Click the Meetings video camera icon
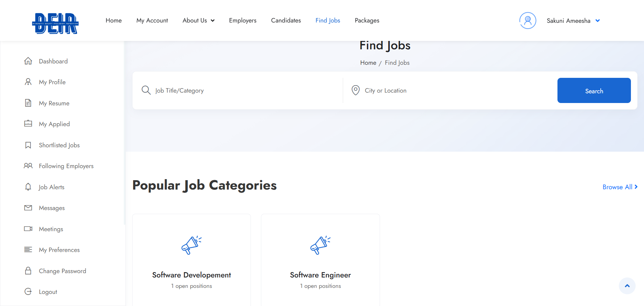This screenshot has width=644, height=306. tap(28, 229)
